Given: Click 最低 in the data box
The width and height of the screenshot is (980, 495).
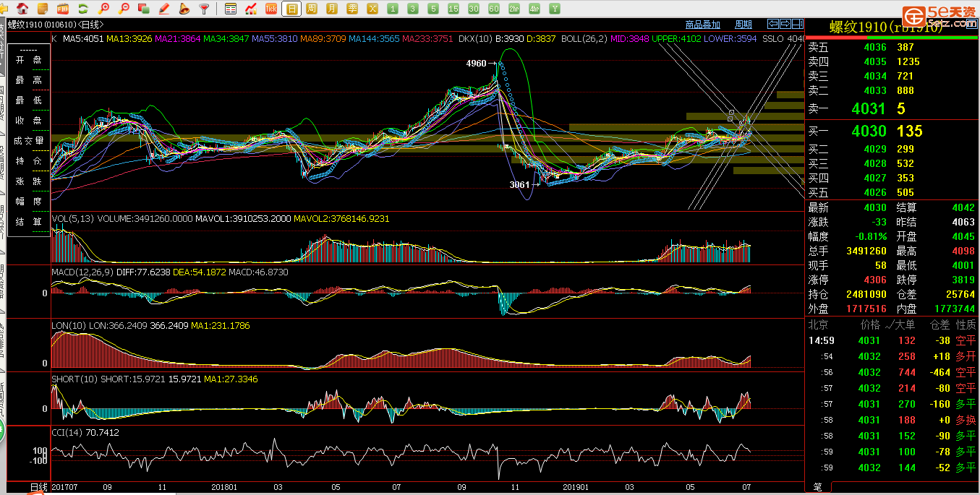Looking at the screenshot, I should point(28,100).
